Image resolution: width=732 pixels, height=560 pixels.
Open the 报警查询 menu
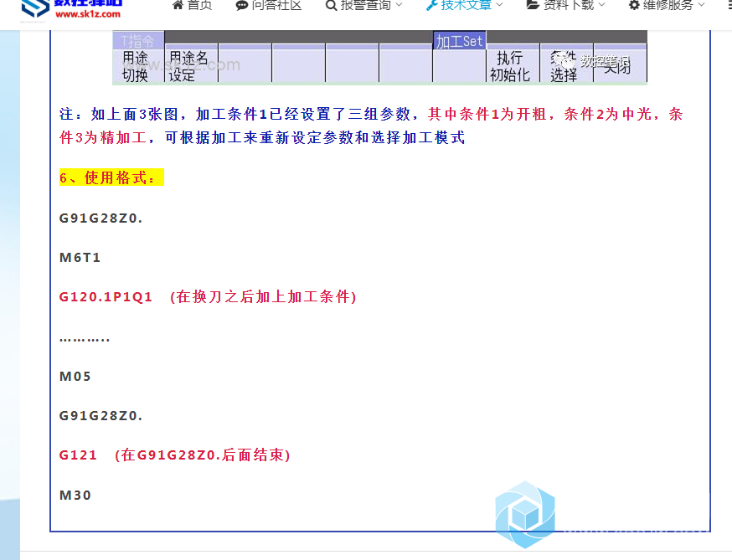point(363,5)
